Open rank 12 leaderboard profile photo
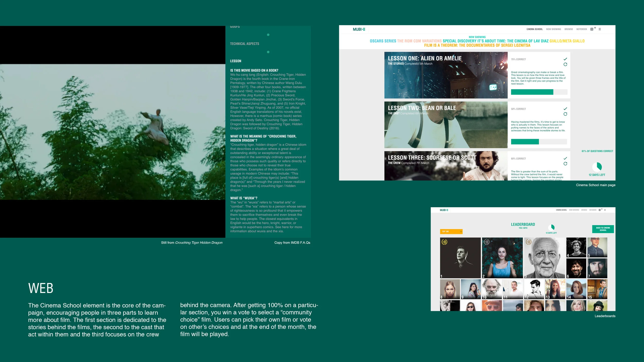Image resolution: width=644 pixels, height=362 pixels. (x=534, y=289)
